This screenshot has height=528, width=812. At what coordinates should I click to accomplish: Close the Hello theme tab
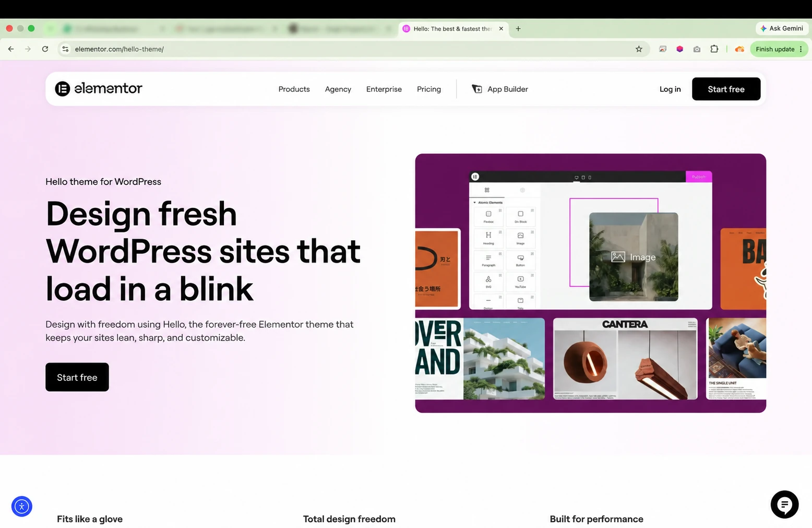click(x=501, y=29)
